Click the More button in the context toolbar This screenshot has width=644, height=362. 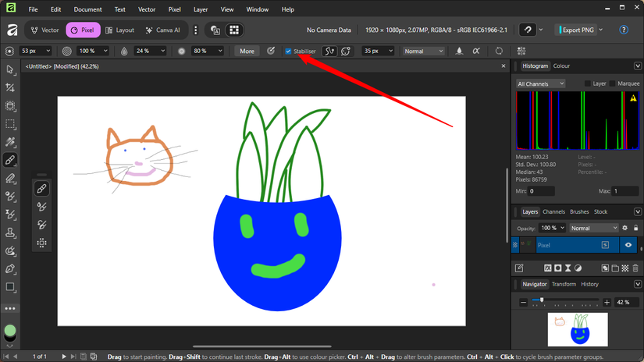pos(247,51)
